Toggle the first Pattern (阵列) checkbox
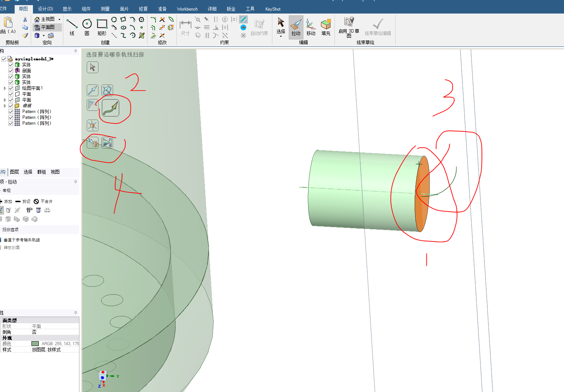This screenshot has height=392, width=564. (x=11, y=111)
